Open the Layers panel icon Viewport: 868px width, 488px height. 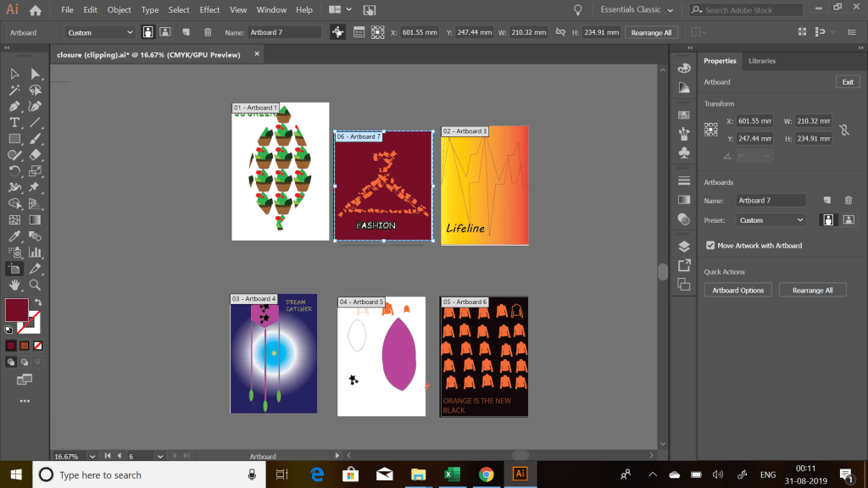pyautogui.click(x=684, y=247)
